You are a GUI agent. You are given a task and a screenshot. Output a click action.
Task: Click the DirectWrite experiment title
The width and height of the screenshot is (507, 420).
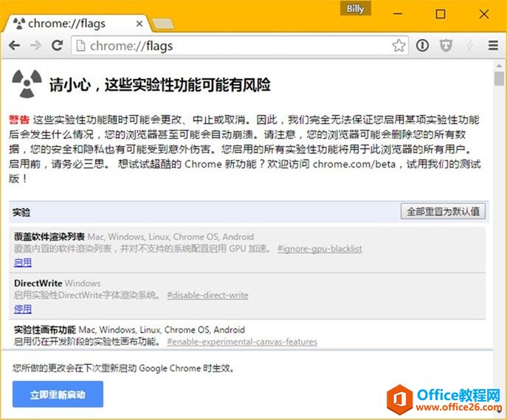point(38,283)
